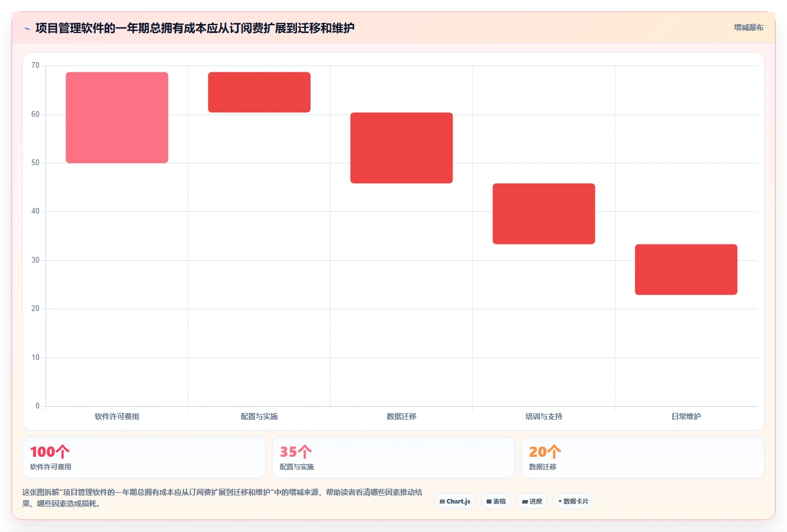787x532 pixels.
Task: Open the 35个 配置与实施 stat card
Action: 393,457
